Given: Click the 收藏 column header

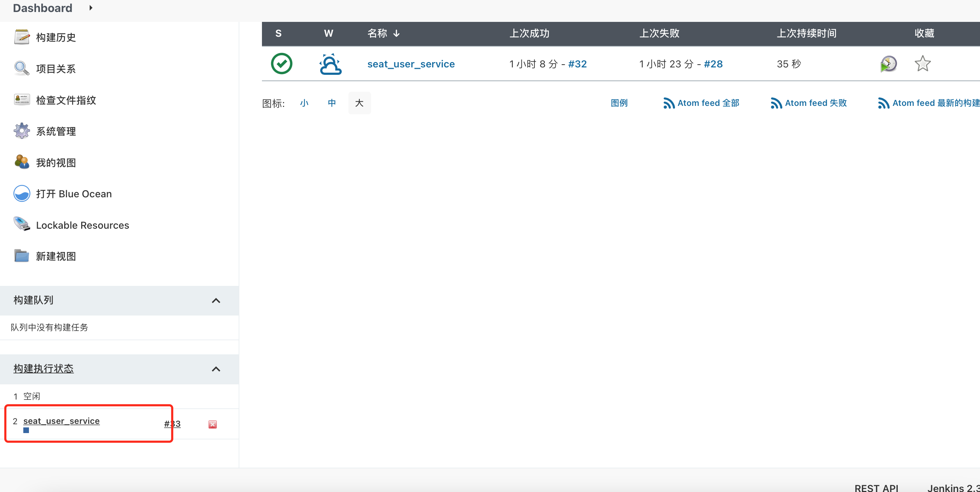Looking at the screenshot, I should pyautogui.click(x=924, y=34).
